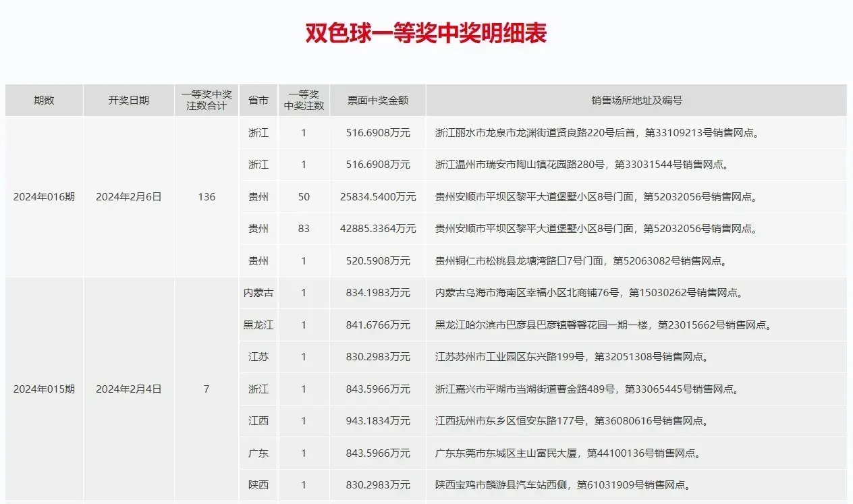Click the 双色球一等奖中奖明细表 page title
This screenshot has width=853, height=504.
pos(426,34)
